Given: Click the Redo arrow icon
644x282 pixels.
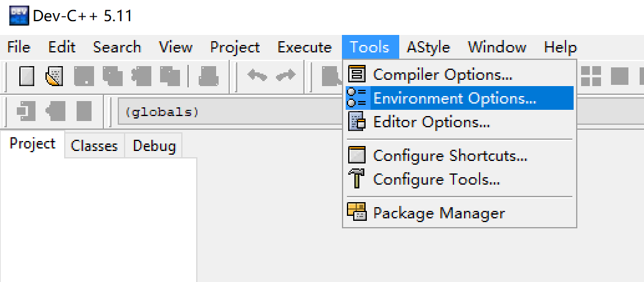Looking at the screenshot, I should [286, 75].
